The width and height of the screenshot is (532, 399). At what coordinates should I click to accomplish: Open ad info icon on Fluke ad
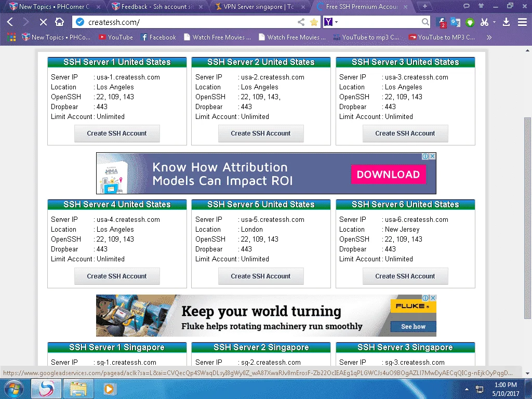[x=425, y=298]
